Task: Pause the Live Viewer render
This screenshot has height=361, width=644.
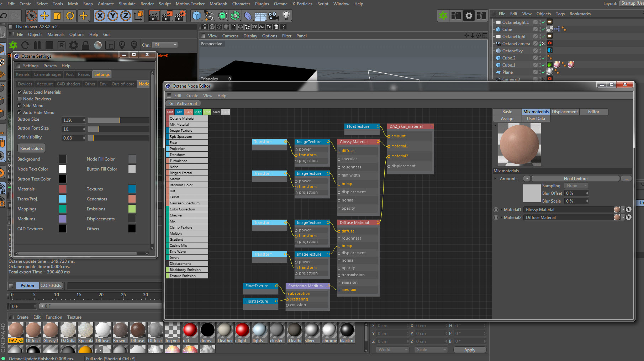Action: 37,45
